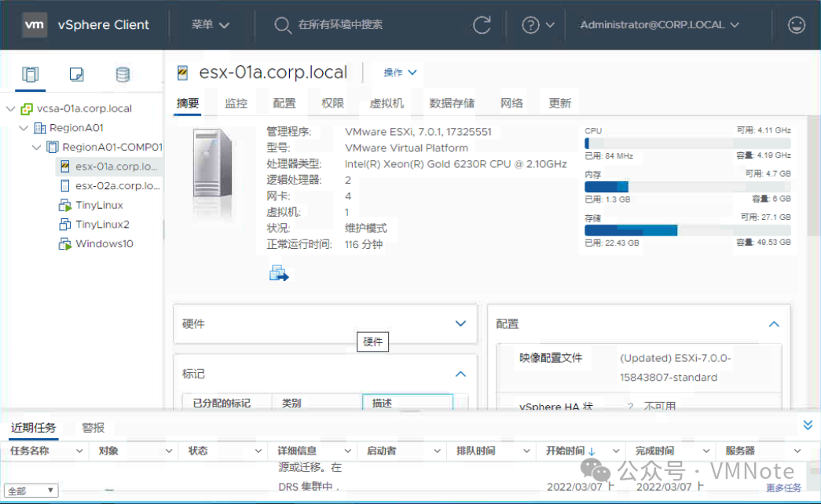Viewport: 821px width, 504px height.
Task: Switch to the 警报 tab
Action: 93,428
